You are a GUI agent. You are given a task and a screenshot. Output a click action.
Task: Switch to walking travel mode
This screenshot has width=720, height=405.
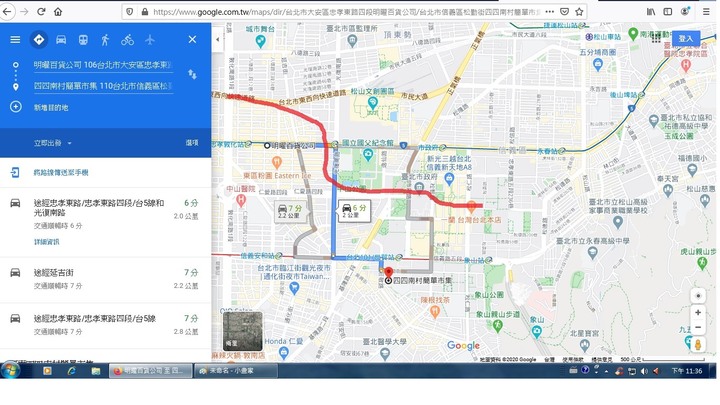pos(105,40)
